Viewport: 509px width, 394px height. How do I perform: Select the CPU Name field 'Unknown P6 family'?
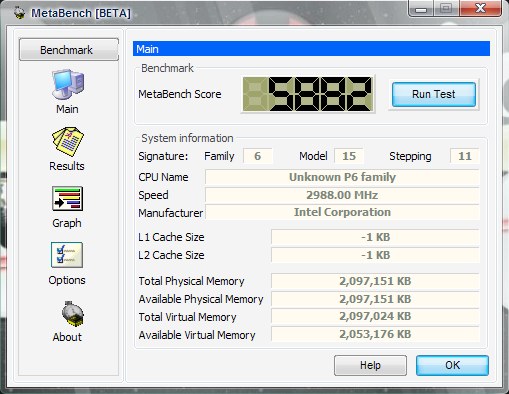[342, 177]
